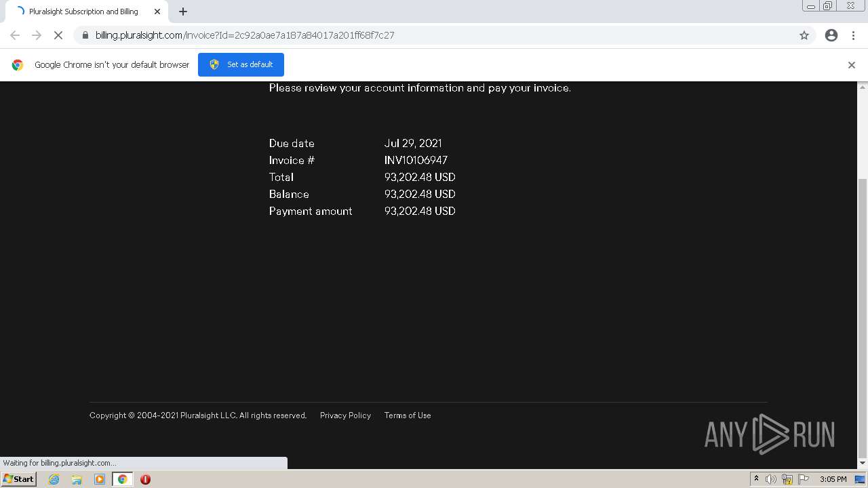Click the due date Jul 29, 2021
This screenshot has height=488, width=868.
413,144
